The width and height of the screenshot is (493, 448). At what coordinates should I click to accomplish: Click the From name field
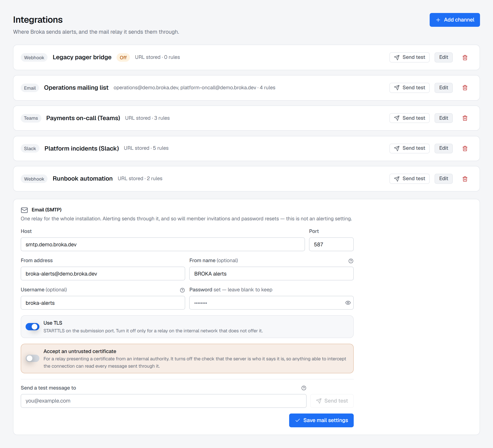point(271,274)
